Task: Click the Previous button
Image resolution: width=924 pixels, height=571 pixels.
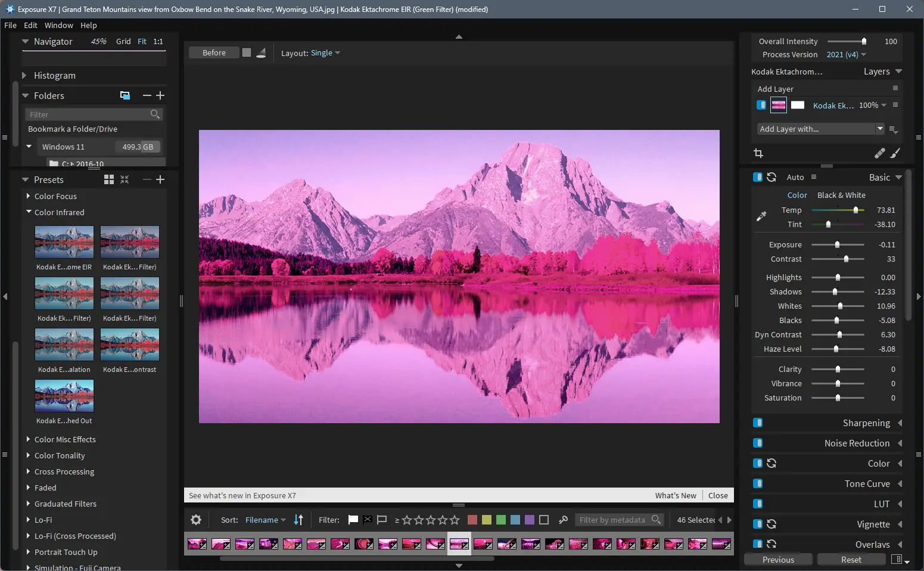Action: 778,560
